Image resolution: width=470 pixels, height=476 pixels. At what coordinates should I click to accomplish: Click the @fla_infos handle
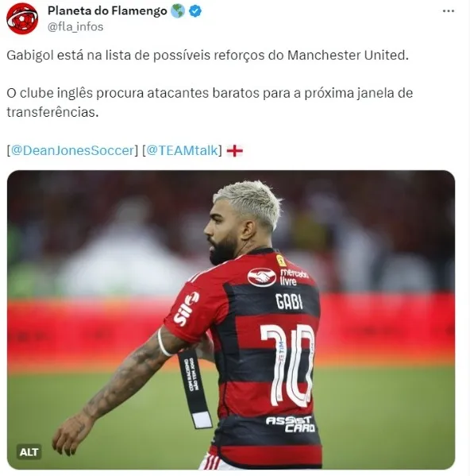click(75, 27)
